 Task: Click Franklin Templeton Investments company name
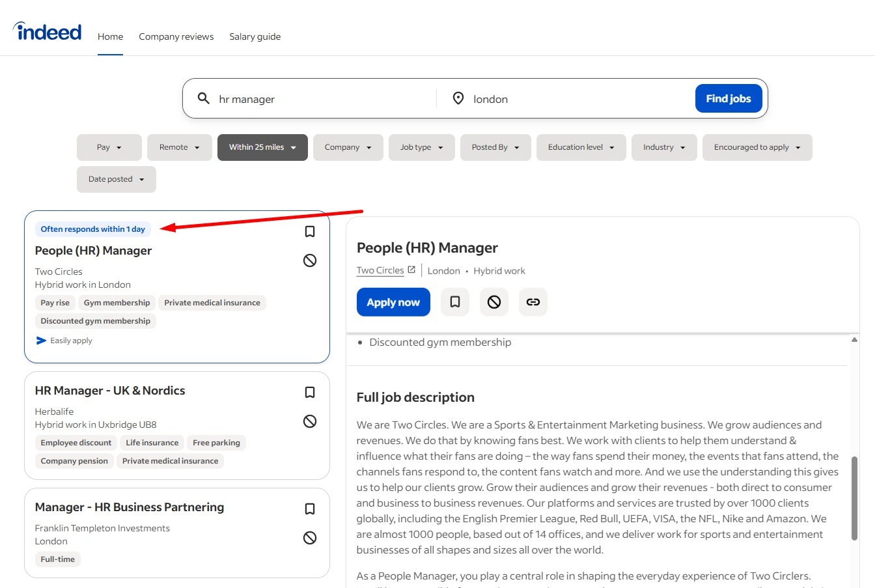pos(102,528)
